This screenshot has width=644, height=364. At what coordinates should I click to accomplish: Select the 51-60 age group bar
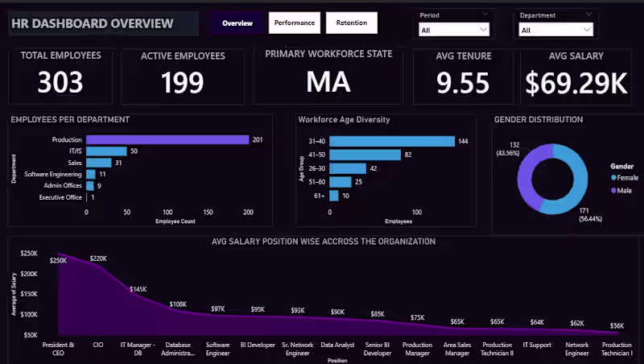[x=341, y=182]
